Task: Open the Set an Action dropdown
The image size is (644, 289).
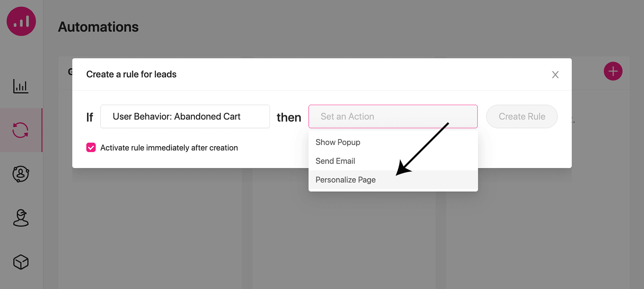Action: coord(393,117)
